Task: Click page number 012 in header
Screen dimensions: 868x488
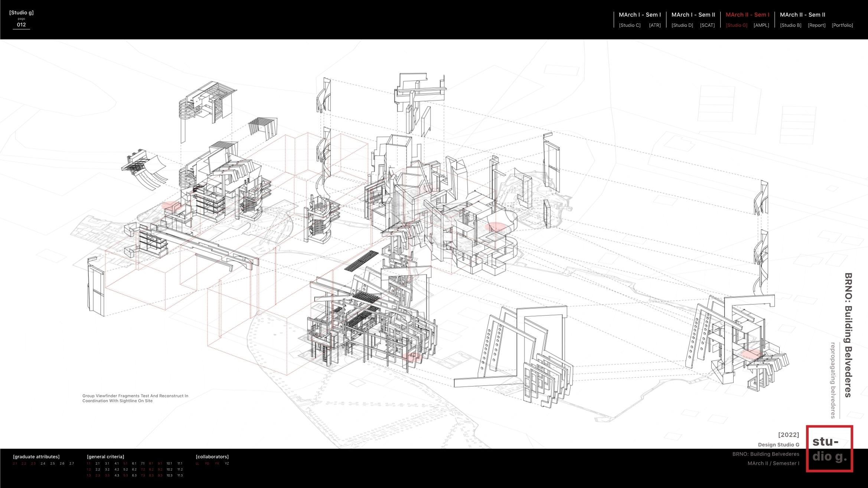Action: (x=21, y=25)
